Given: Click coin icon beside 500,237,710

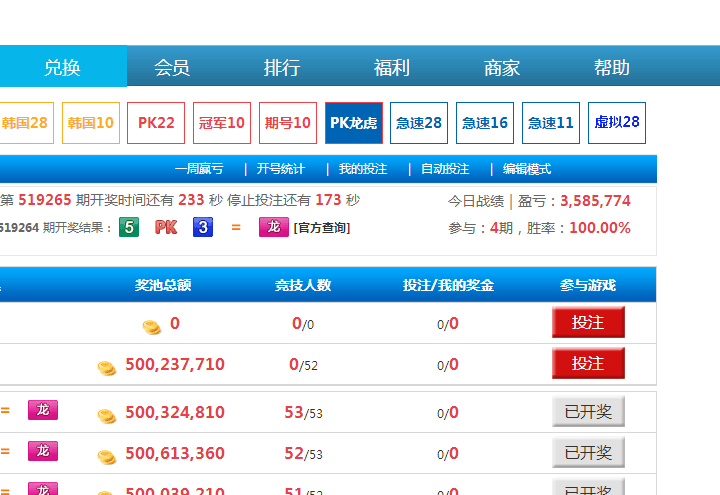Looking at the screenshot, I should pyautogui.click(x=107, y=368).
